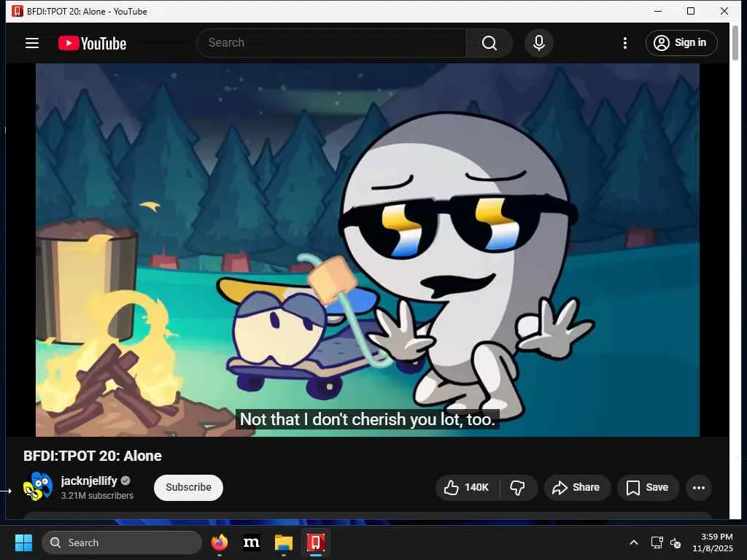The image size is (747, 560).
Task: Click the Windows taskbar Search box
Action: pyautogui.click(x=122, y=542)
